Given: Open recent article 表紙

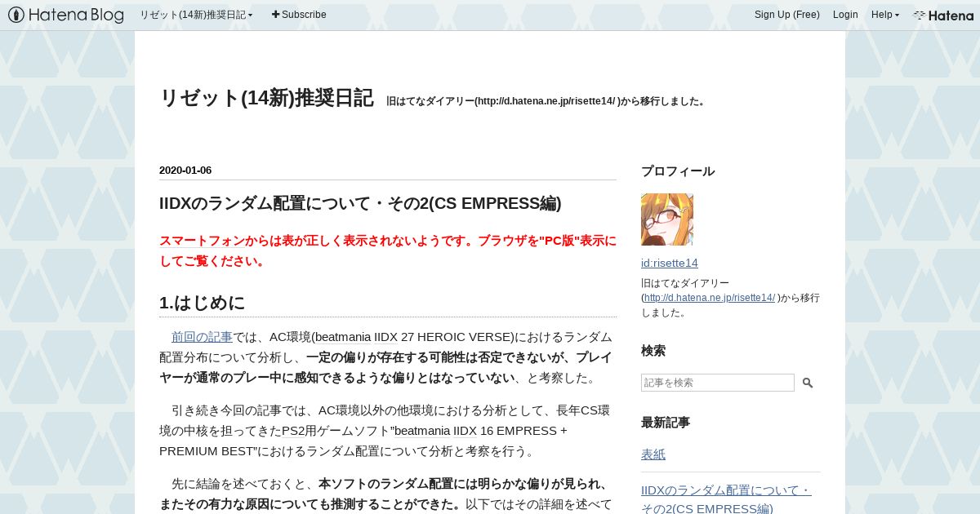Looking at the screenshot, I should coord(653,454).
